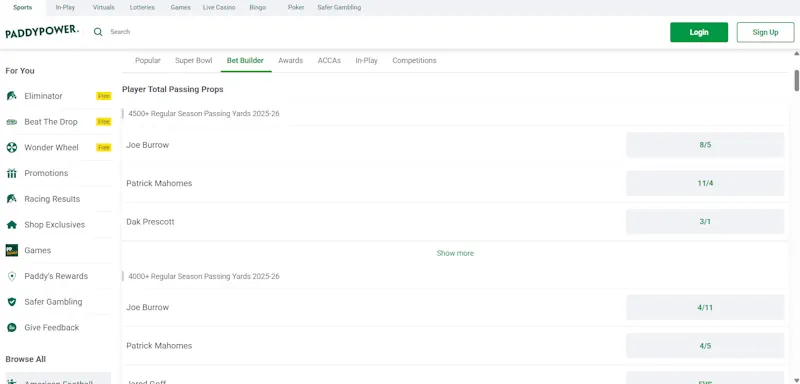Select the Bet Builder sub-tab

[x=245, y=61]
